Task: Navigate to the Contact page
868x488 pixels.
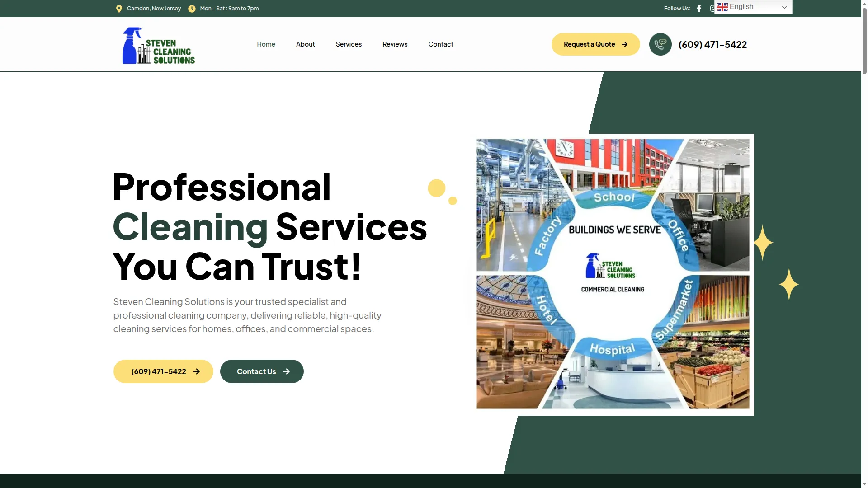Action: tap(441, 44)
